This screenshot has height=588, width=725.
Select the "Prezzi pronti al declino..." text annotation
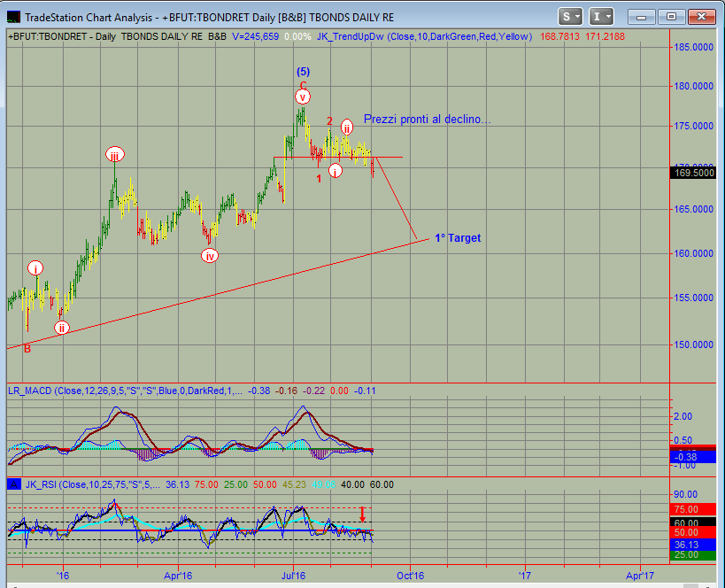(427, 120)
